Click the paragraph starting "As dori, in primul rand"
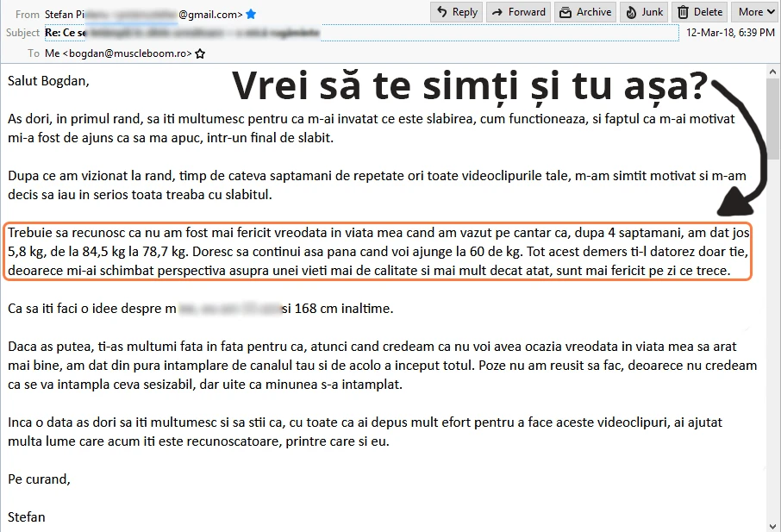The image size is (781, 532). point(372,128)
